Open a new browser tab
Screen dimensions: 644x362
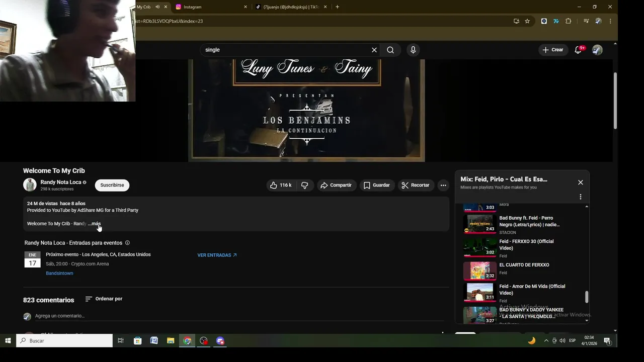tap(337, 7)
